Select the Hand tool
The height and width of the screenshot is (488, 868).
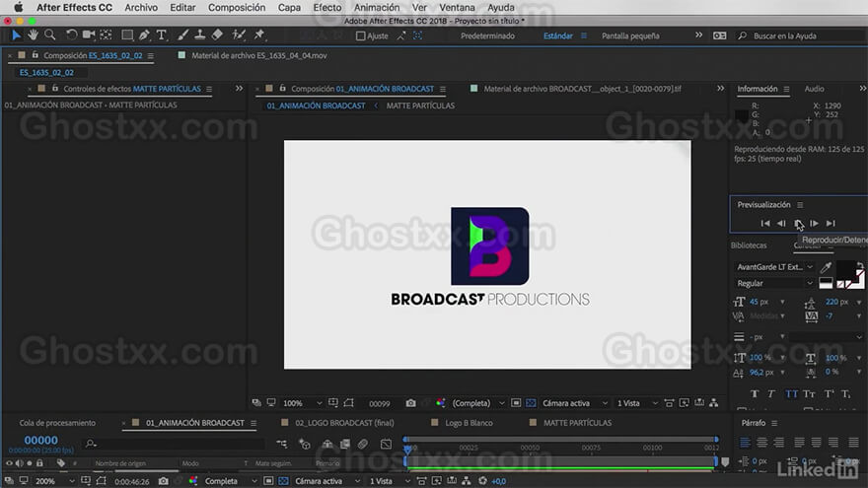pyautogui.click(x=34, y=35)
